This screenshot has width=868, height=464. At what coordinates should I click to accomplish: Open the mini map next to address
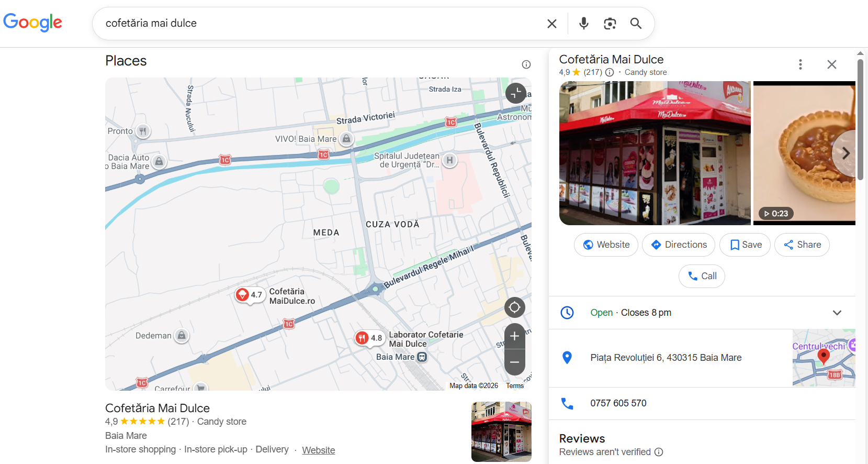[x=824, y=358]
